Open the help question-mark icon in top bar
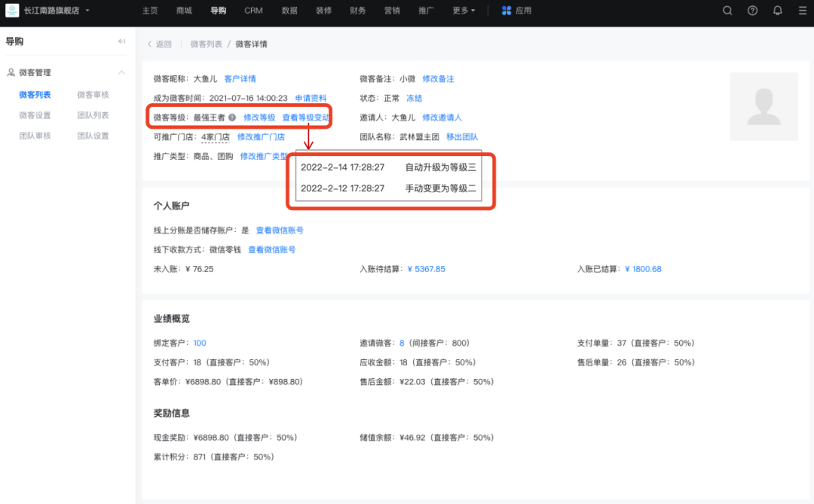The width and height of the screenshot is (814, 504). [x=752, y=11]
